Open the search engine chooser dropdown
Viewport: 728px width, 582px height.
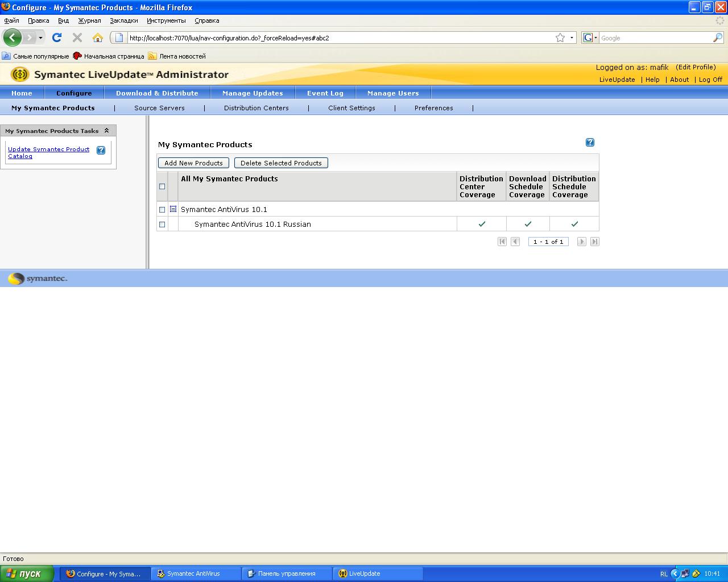[x=590, y=38]
